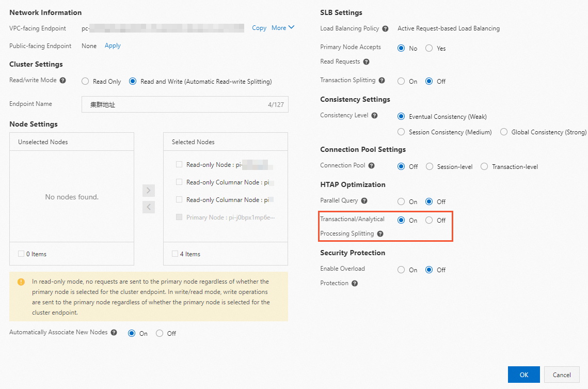Viewport: 588px width, 389px height.
Task: Click help icon beside Transaction Splitting
Action: tap(382, 81)
